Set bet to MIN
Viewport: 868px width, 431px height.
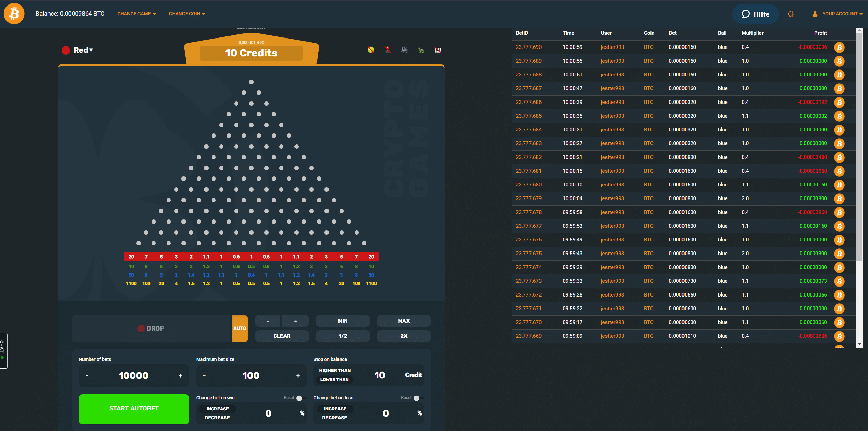pos(343,321)
